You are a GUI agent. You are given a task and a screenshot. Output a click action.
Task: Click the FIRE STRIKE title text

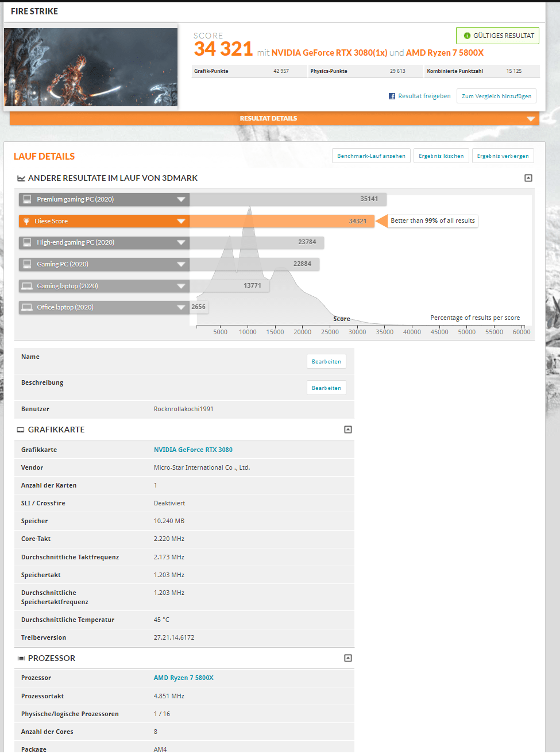click(x=34, y=11)
